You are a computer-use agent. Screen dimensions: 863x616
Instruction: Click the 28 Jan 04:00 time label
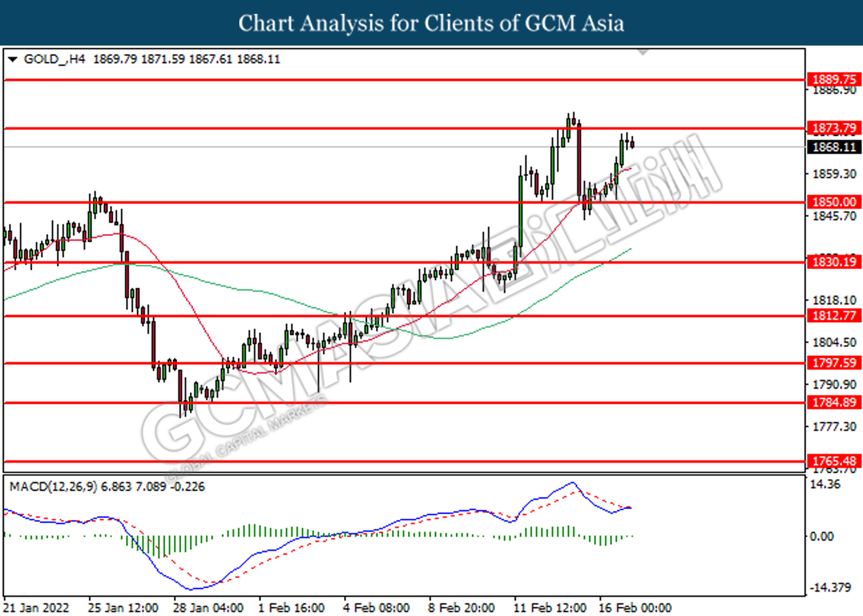click(x=208, y=608)
